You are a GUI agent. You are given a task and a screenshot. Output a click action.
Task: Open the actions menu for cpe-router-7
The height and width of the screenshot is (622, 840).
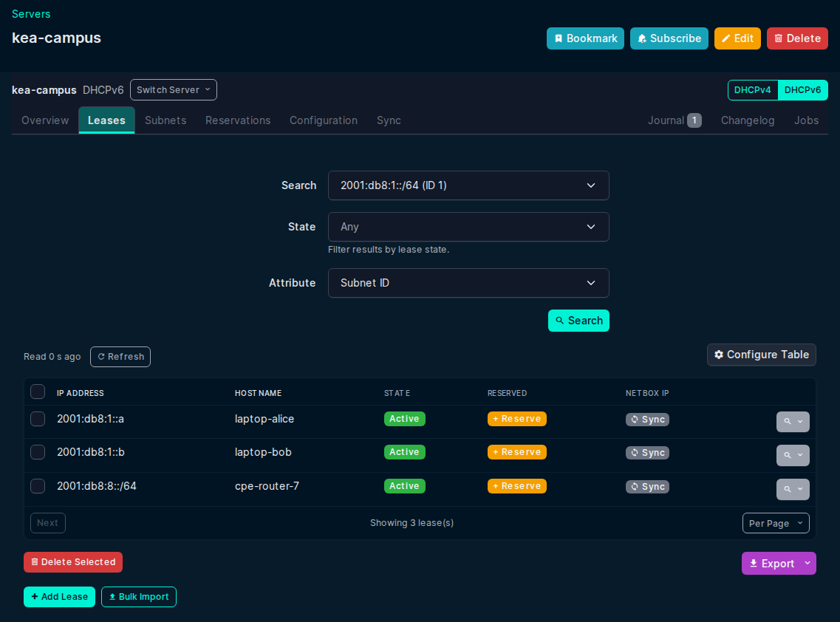793,489
